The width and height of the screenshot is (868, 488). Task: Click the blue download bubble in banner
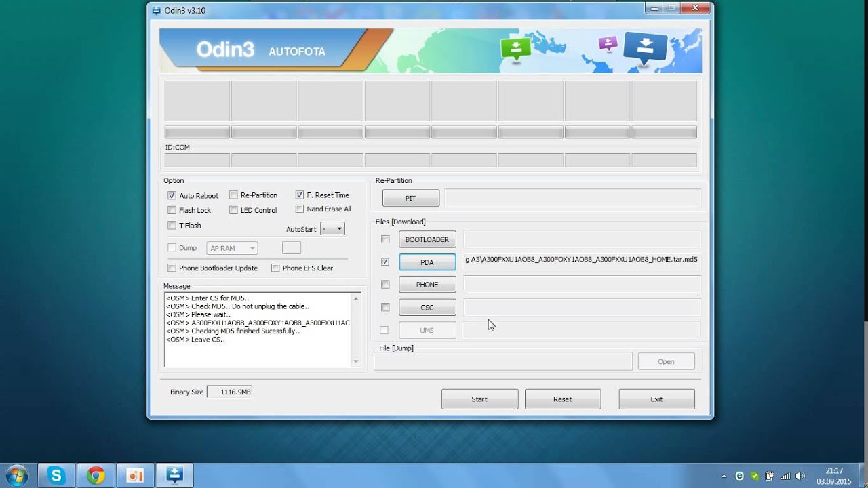(x=645, y=47)
